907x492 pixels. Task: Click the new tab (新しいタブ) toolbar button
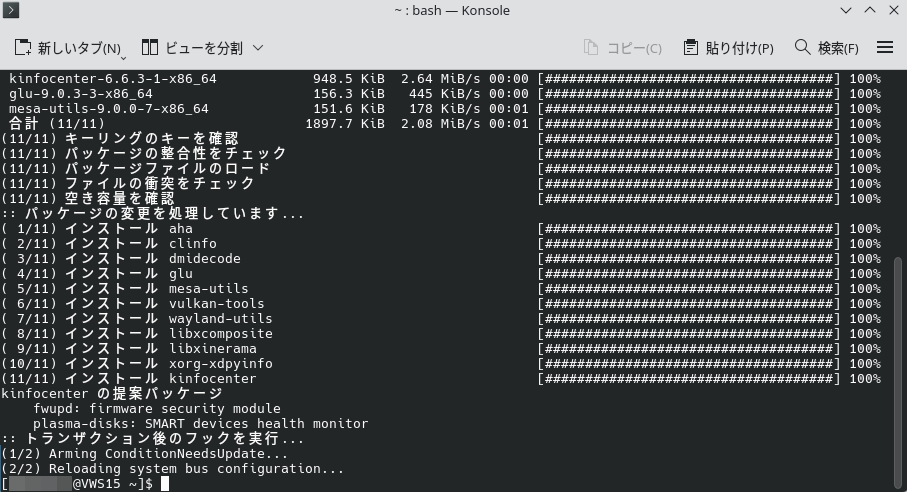coord(66,48)
